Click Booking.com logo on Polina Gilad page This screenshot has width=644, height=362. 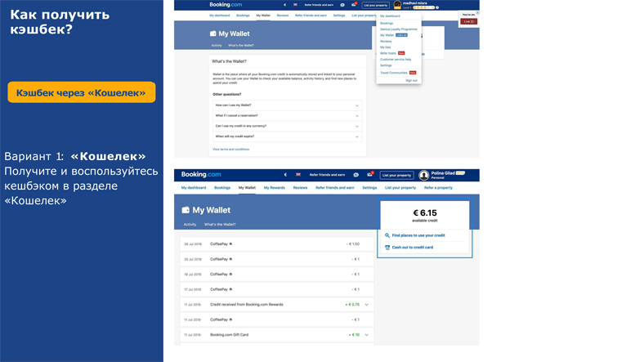coord(201,174)
